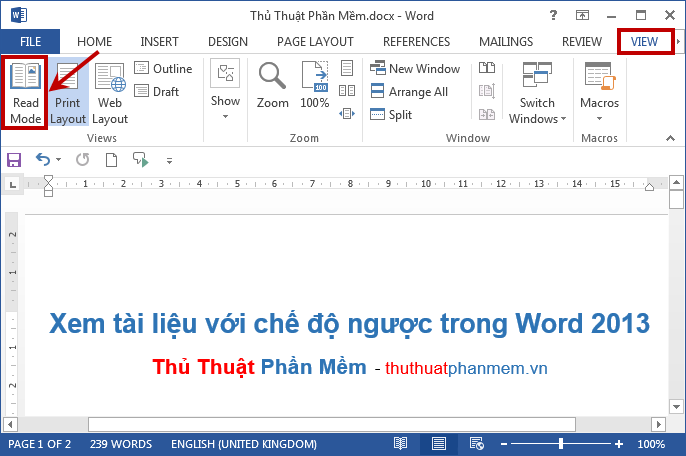Reset zoom to 100% in ribbon
The height and width of the screenshot is (456, 686).
point(315,85)
